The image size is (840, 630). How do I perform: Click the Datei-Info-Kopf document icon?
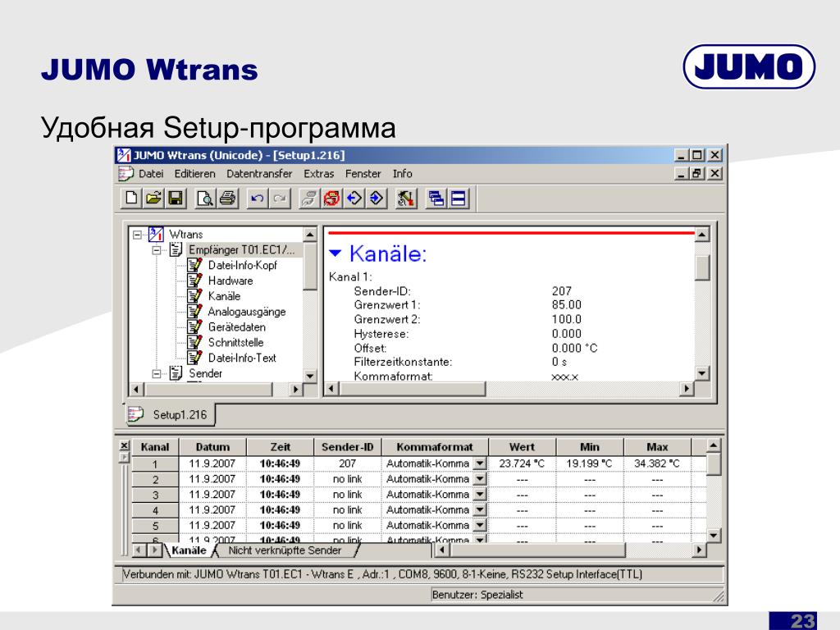194,265
